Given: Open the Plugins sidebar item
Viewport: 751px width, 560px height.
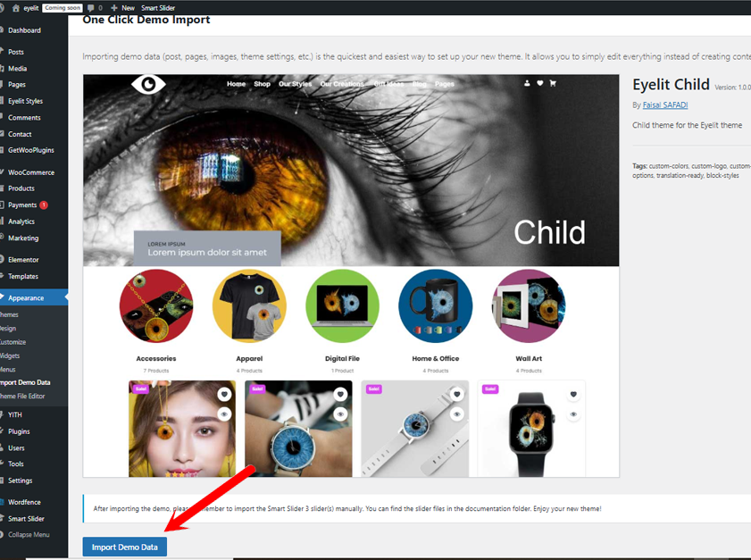Looking at the screenshot, I should pyautogui.click(x=19, y=431).
